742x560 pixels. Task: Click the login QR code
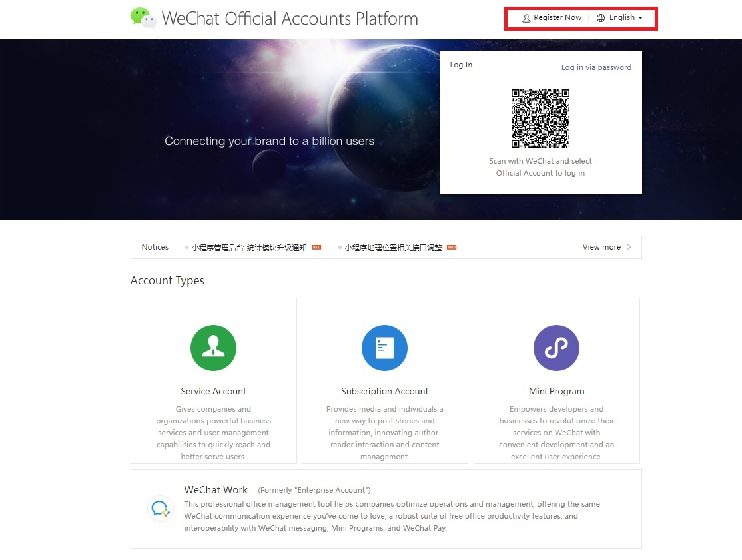click(x=540, y=119)
